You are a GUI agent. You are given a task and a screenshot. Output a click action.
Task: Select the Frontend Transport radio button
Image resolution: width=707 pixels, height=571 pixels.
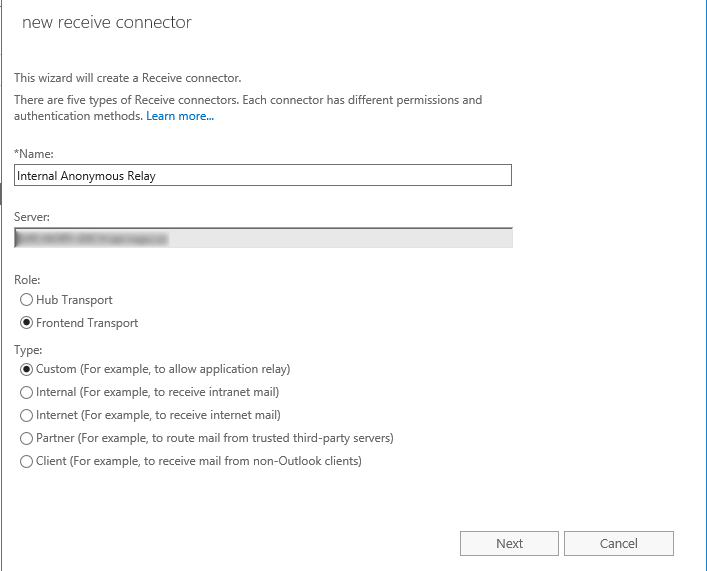click(27, 322)
